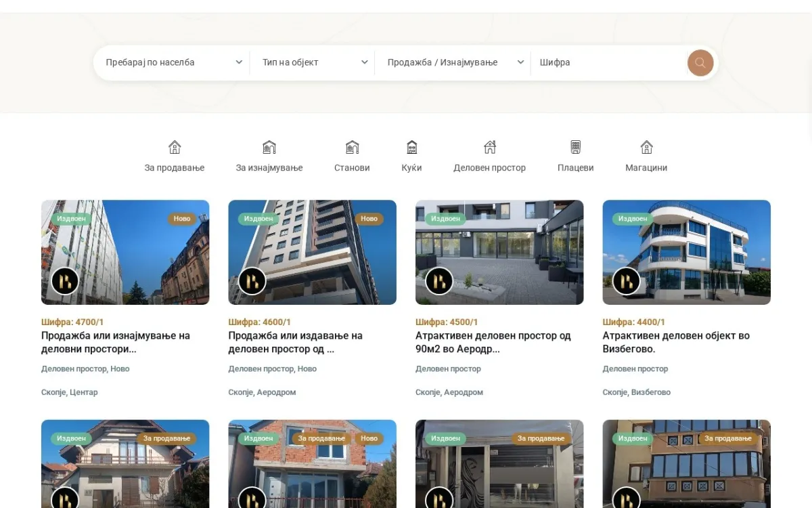This screenshot has height=508, width=812.
Task: Focus the Шифра search input field
Action: pos(609,62)
